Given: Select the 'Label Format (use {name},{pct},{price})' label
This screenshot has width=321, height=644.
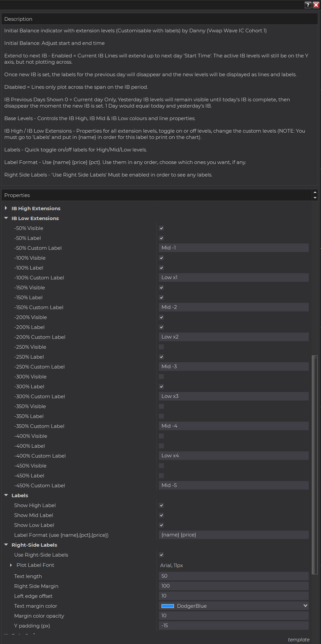Looking at the screenshot, I should 61,535.
